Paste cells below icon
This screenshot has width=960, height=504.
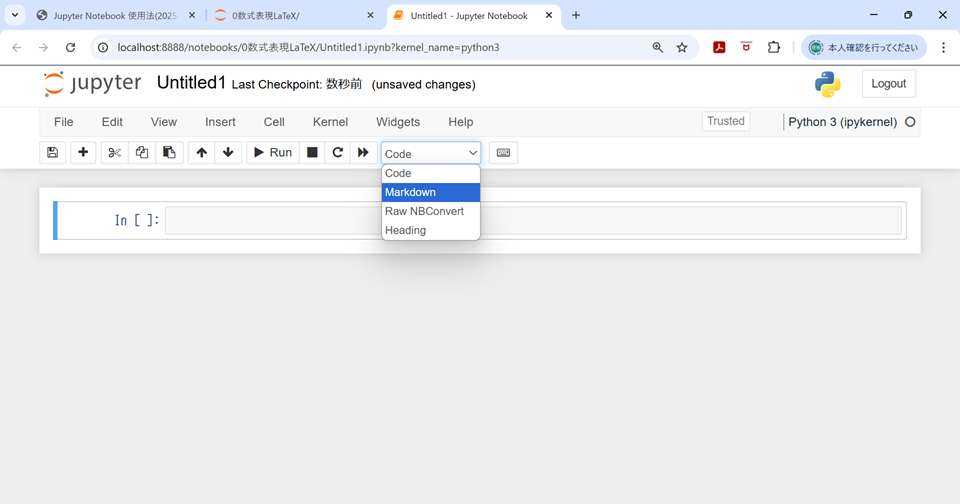170,152
